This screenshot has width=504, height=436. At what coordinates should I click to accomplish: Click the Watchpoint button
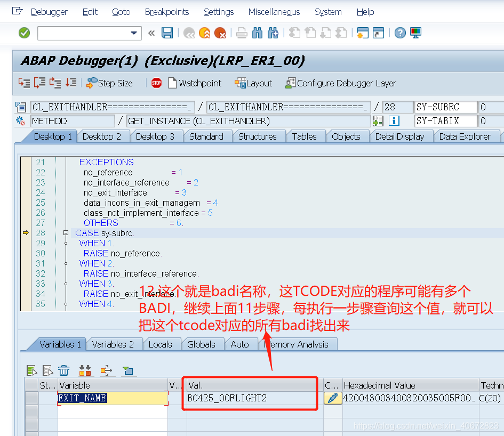point(195,83)
